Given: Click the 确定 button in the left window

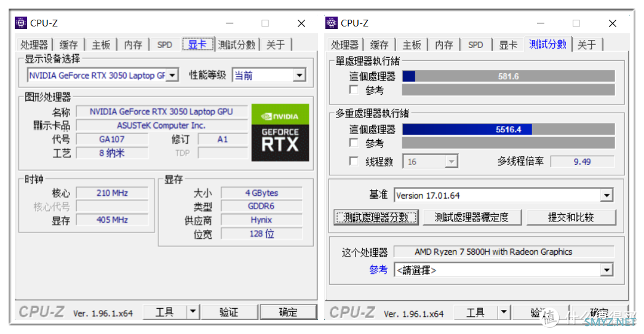Looking at the screenshot, I should click(288, 312).
